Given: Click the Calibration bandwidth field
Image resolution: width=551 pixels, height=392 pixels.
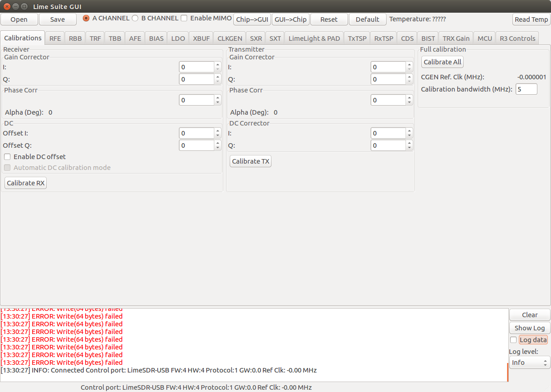Looking at the screenshot, I should (x=527, y=89).
